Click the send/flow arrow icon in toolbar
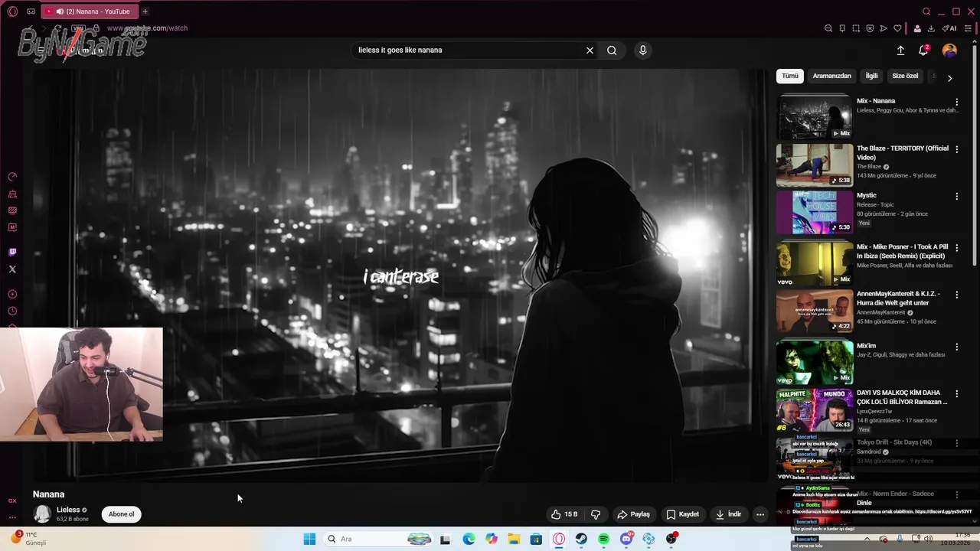The height and width of the screenshot is (551, 980). [884, 28]
